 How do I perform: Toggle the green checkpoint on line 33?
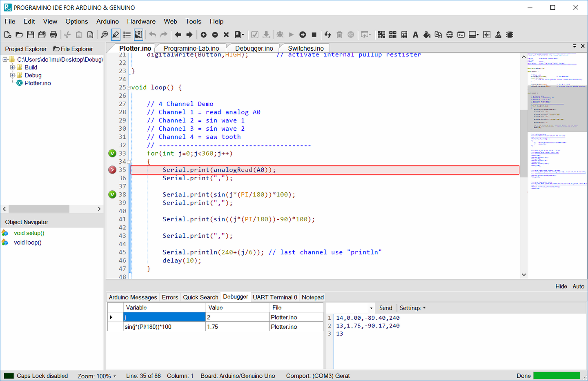pyautogui.click(x=112, y=153)
